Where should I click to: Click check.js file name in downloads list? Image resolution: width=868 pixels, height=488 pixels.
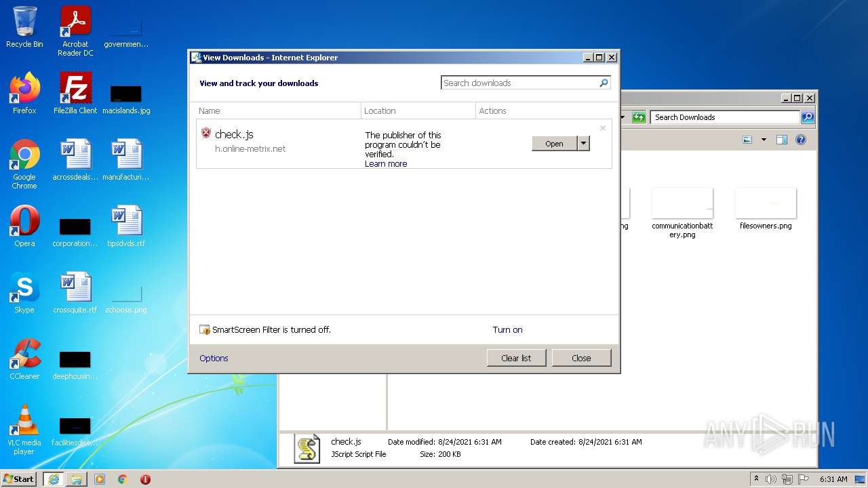(234, 135)
